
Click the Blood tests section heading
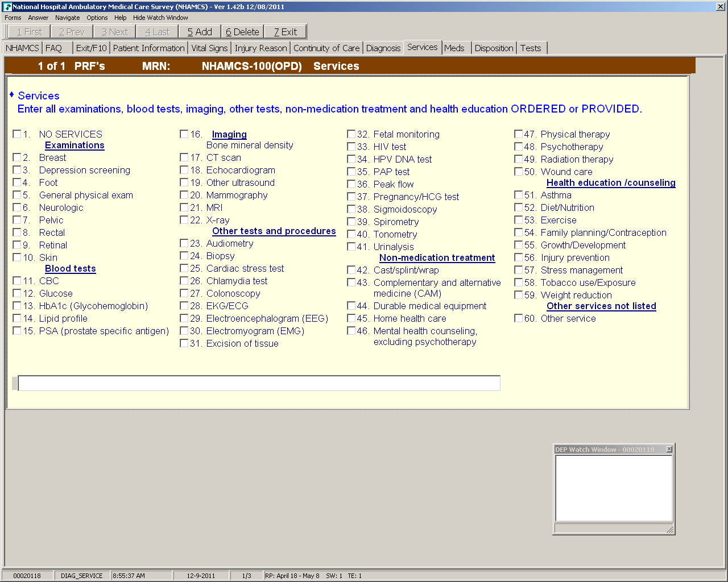(x=71, y=269)
